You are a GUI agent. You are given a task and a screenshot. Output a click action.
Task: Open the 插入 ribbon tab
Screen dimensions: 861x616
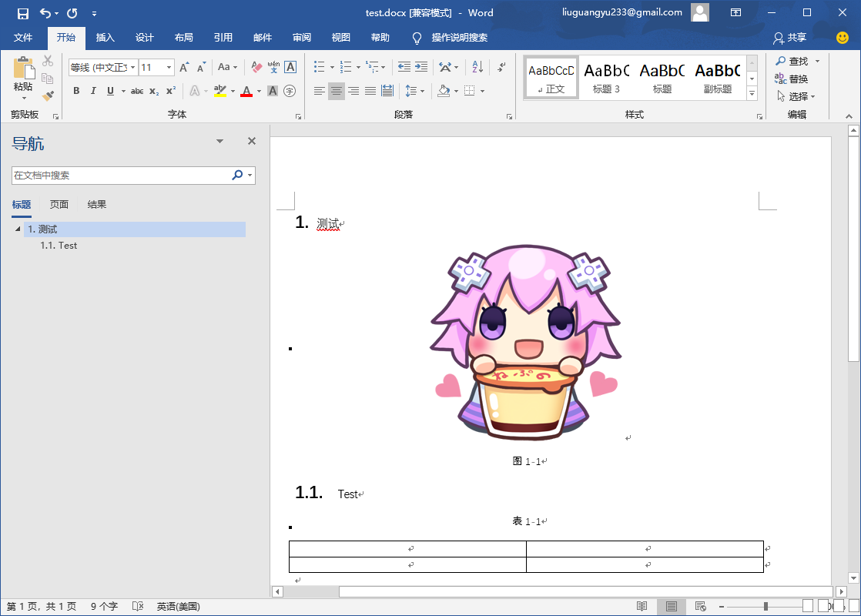tap(105, 38)
